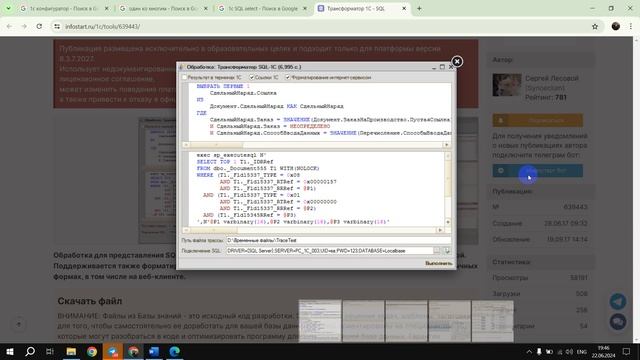Image resolution: width=640 pixels, height=360 pixels.
Task: Click the scroll-to-top arrow button
Action: (19, 324)
